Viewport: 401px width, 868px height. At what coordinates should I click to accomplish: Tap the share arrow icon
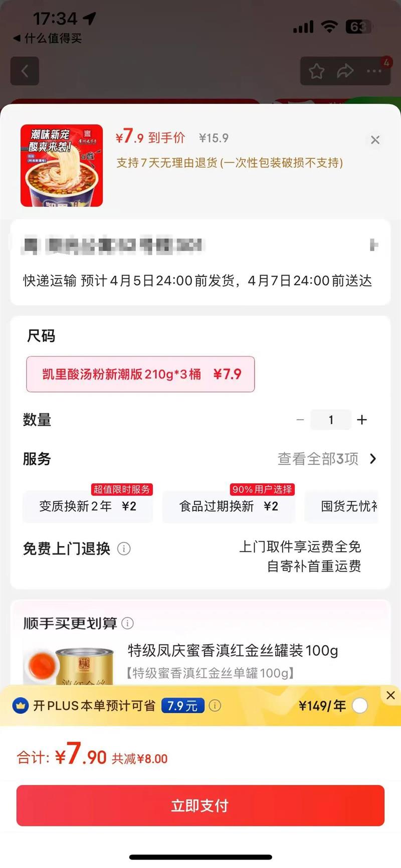[345, 71]
